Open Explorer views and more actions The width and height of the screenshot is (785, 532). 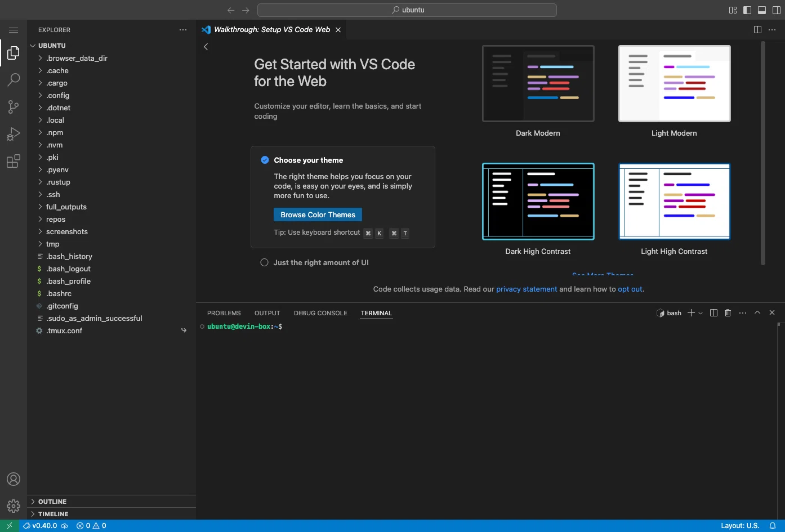(183, 30)
